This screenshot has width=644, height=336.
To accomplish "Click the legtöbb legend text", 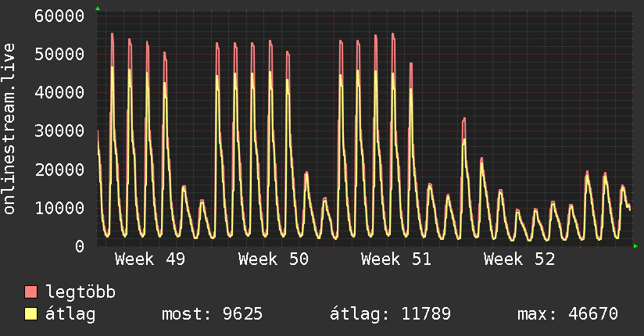I will [81, 293].
